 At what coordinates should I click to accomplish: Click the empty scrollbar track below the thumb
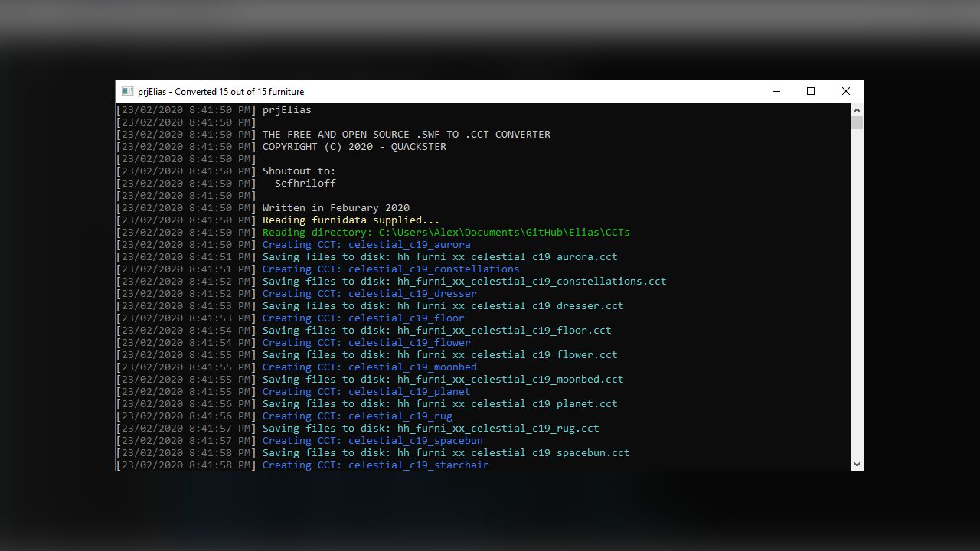point(857,294)
